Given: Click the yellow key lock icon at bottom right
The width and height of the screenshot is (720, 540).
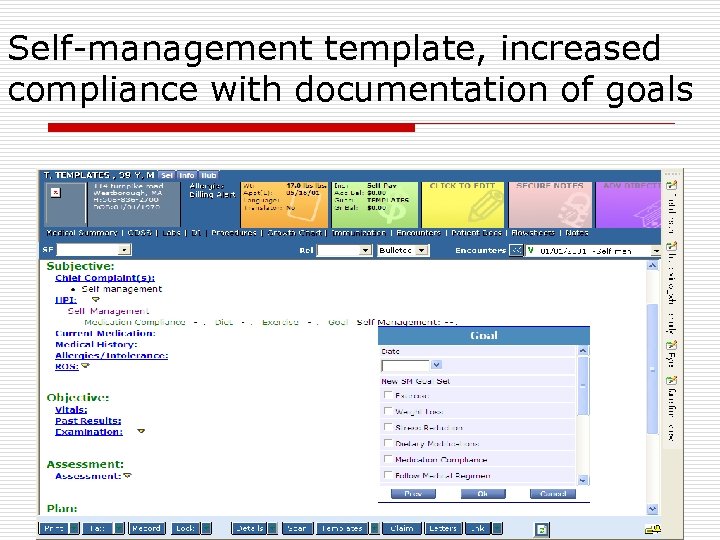Looking at the screenshot, I should coord(653,529).
